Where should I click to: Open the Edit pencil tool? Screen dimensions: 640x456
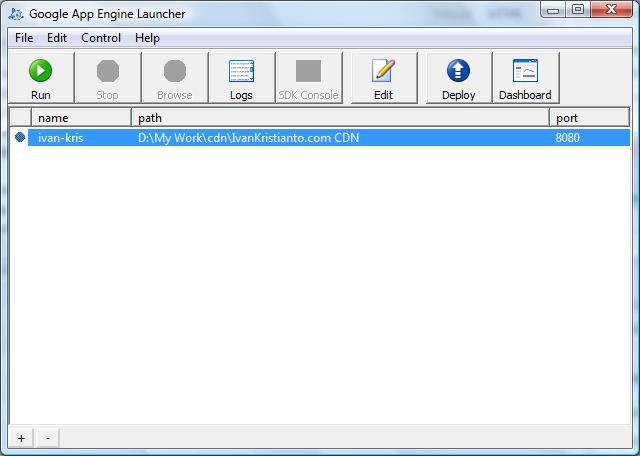pyautogui.click(x=384, y=78)
